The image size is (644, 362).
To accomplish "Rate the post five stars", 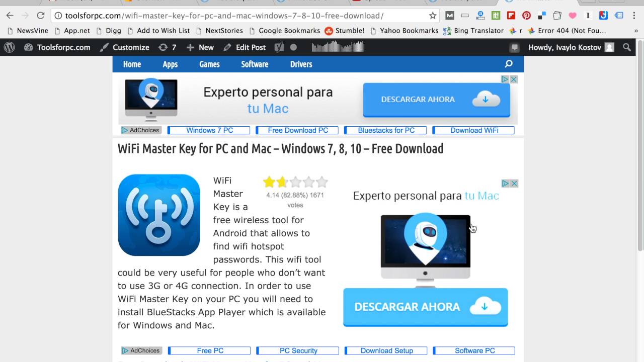I will click(322, 182).
